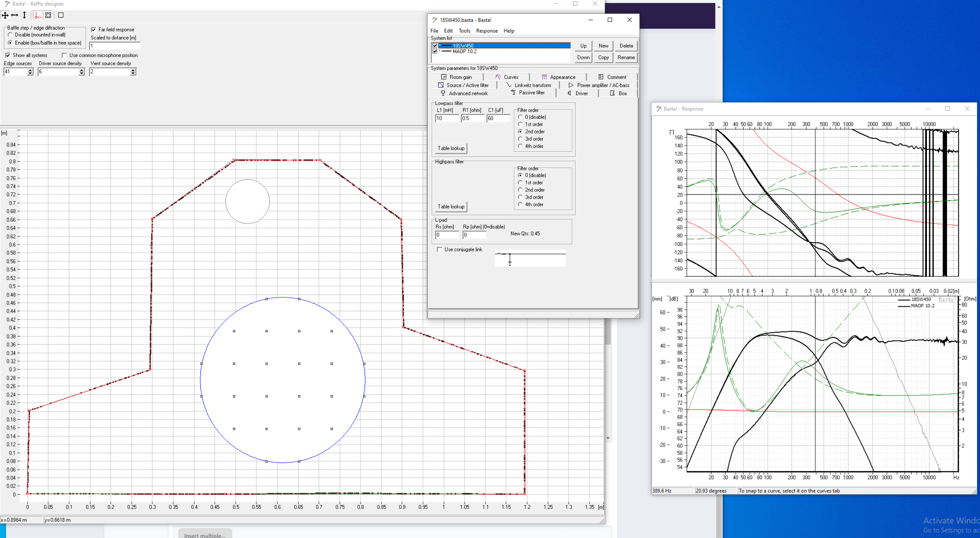Click the 'x=0.8964 m' status bar value

tap(14, 520)
